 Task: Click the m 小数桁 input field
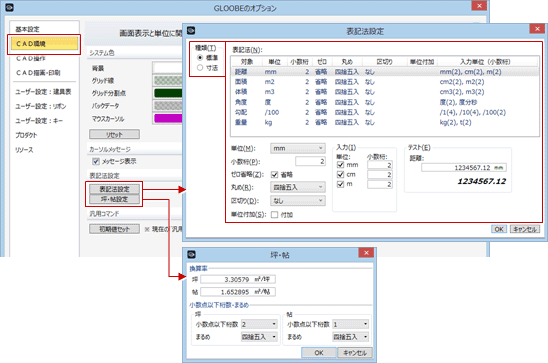tap(380, 184)
